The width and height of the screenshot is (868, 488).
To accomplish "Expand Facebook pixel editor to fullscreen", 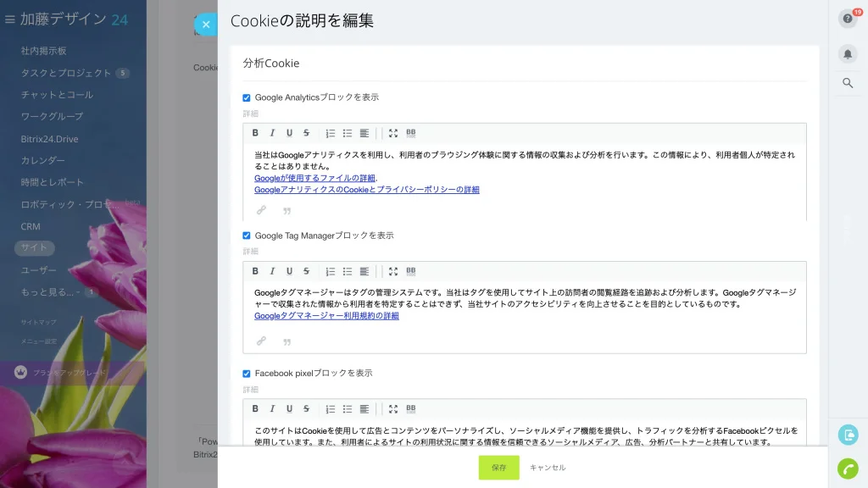I will click(393, 409).
